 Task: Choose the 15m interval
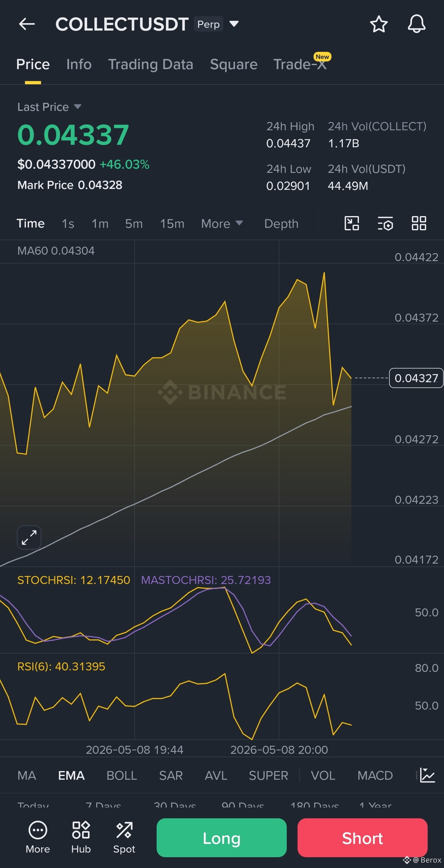172,223
